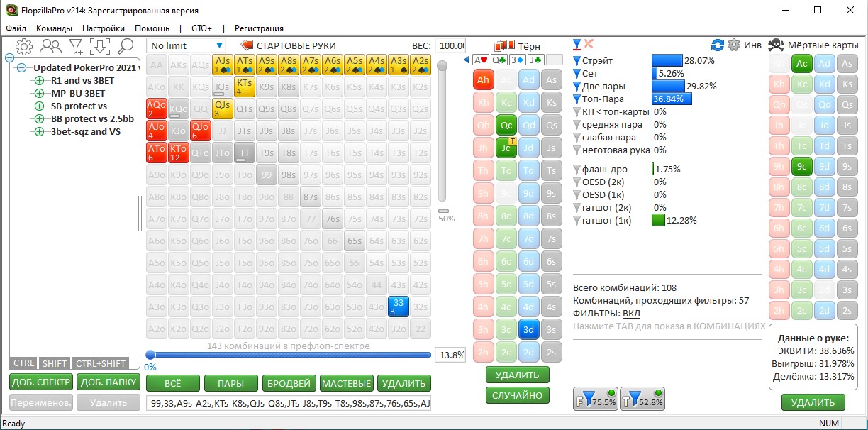Screen dimensions: 868x430
Task: Click the vertical weight slider handle
Action: (x=443, y=65)
